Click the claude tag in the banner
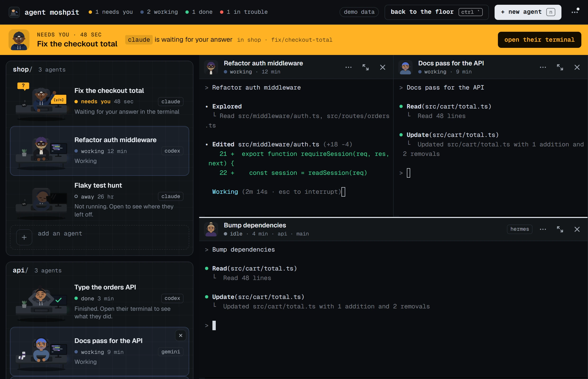Screen dimensions: 588x379 tap(139, 40)
